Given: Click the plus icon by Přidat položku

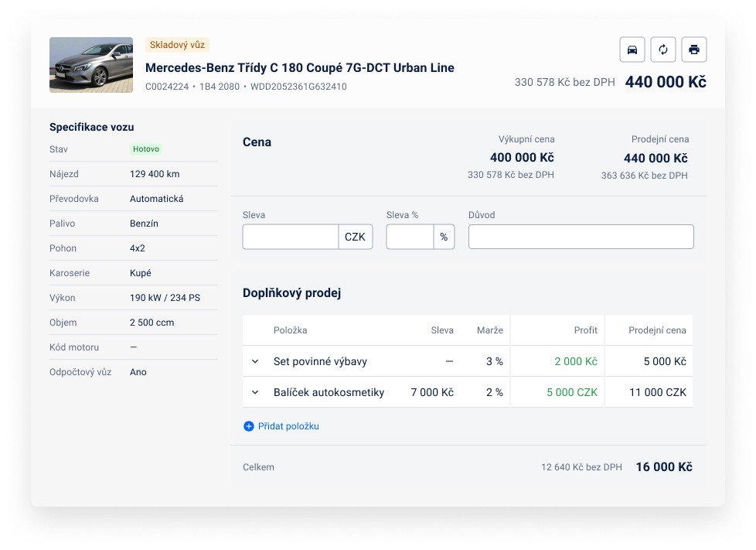Looking at the screenshot, I should (248, 426).
